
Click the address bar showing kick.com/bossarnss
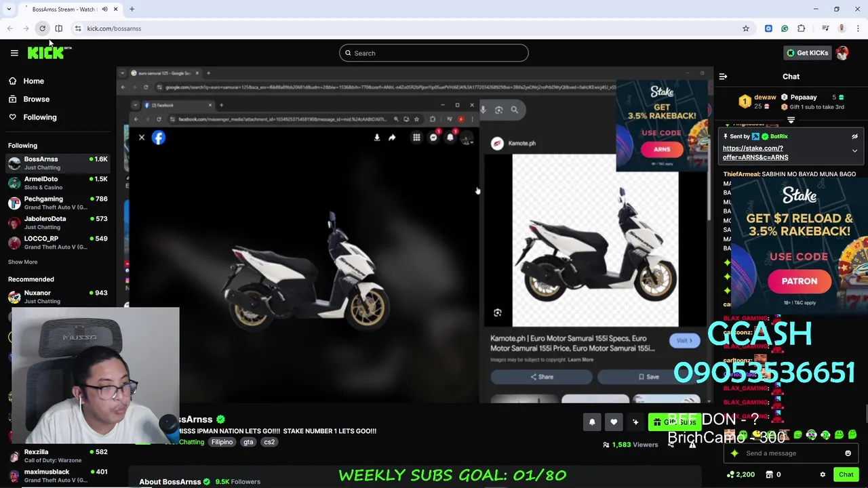point(414,28)
